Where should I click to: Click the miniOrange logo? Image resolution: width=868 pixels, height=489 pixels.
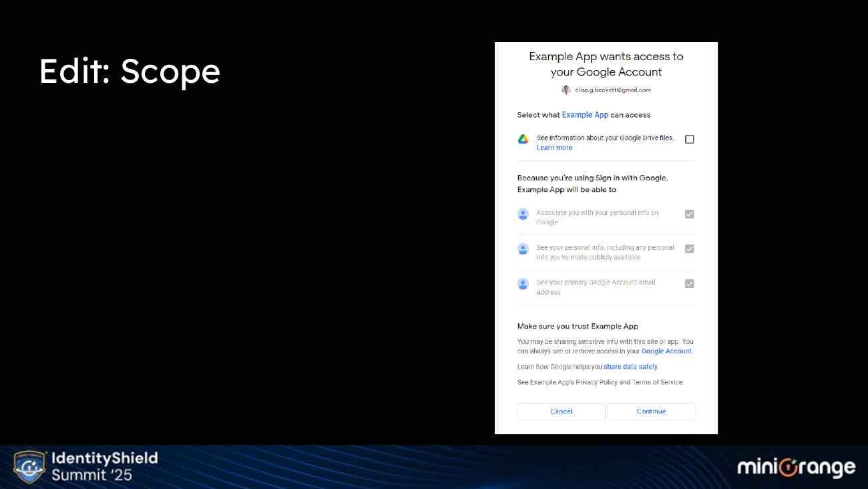tap(796, 467)
